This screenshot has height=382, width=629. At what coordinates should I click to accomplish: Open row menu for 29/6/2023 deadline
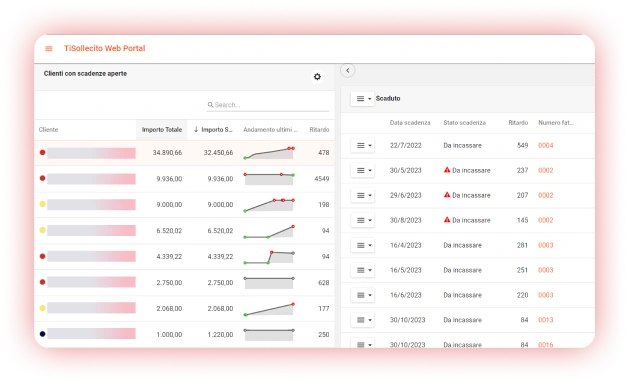point(363,195)
